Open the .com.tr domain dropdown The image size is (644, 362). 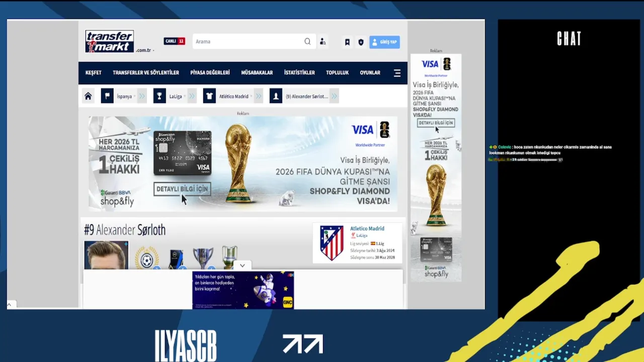[x=145, y=50]
